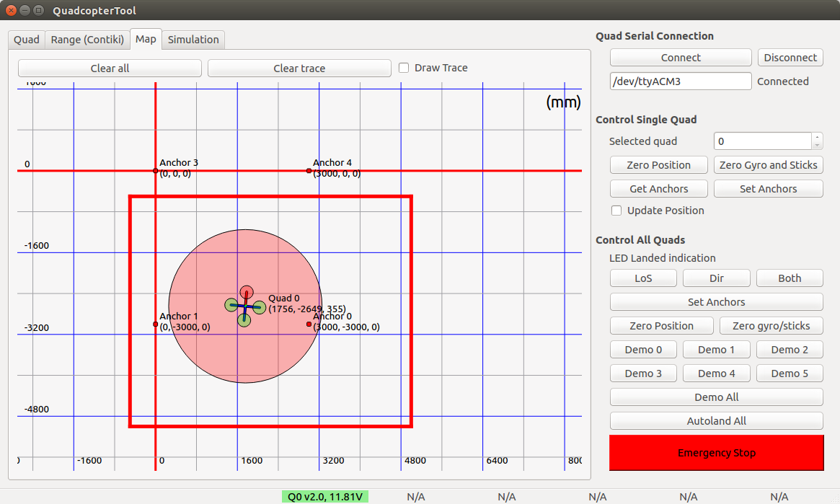The height and width of the screenshot is (504, 840).
Task: Click the Autoland All button
Action: [x=716, y=421]
